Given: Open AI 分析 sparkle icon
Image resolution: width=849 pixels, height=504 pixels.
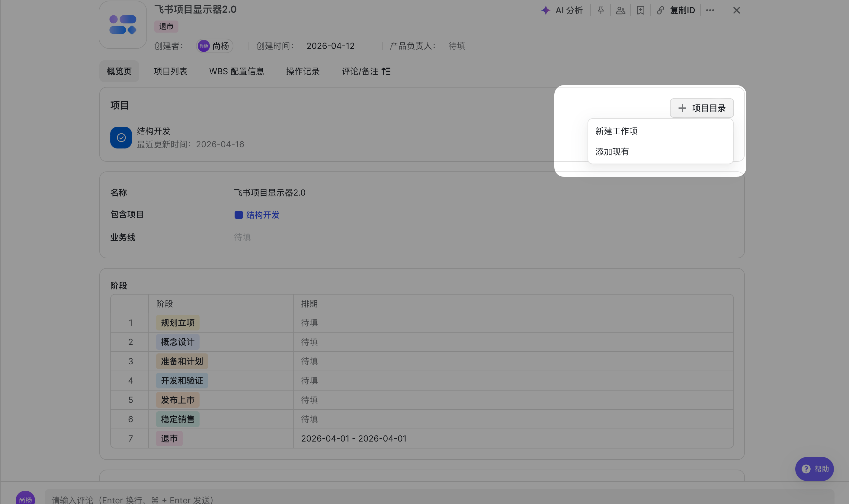Looking at the screenshot, I should pos(546,10).
